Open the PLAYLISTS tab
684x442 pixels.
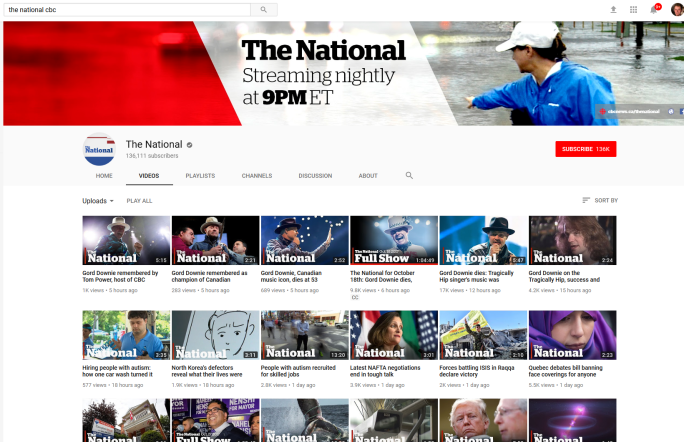[x=200, y=176]
